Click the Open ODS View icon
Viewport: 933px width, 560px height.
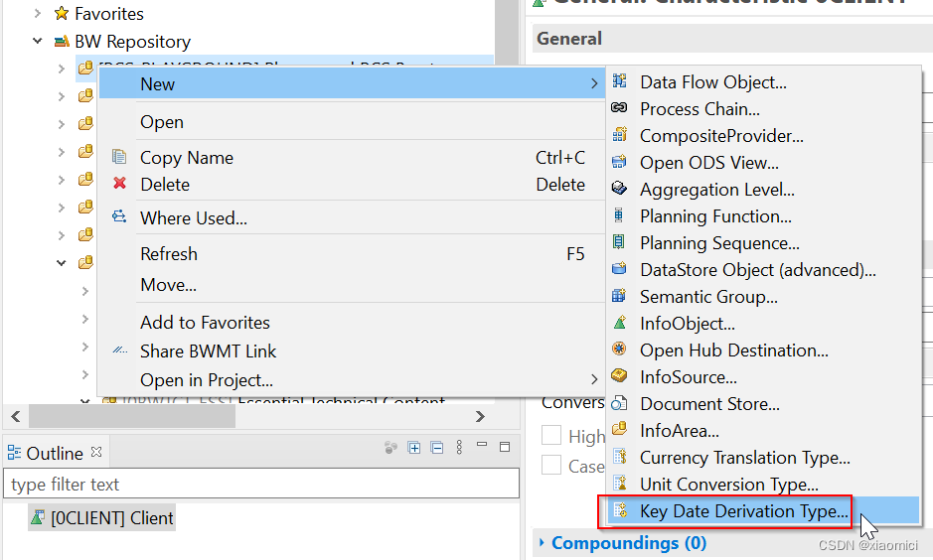point(619,161)
